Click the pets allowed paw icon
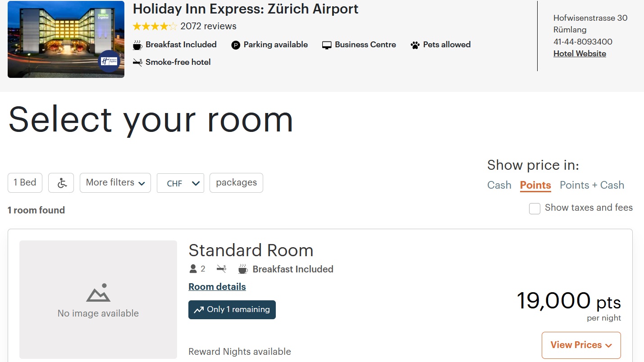Viewport: 644px width, 362px height. 415,45
